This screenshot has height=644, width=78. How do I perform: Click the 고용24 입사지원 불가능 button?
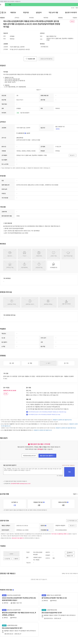point(46,59)
